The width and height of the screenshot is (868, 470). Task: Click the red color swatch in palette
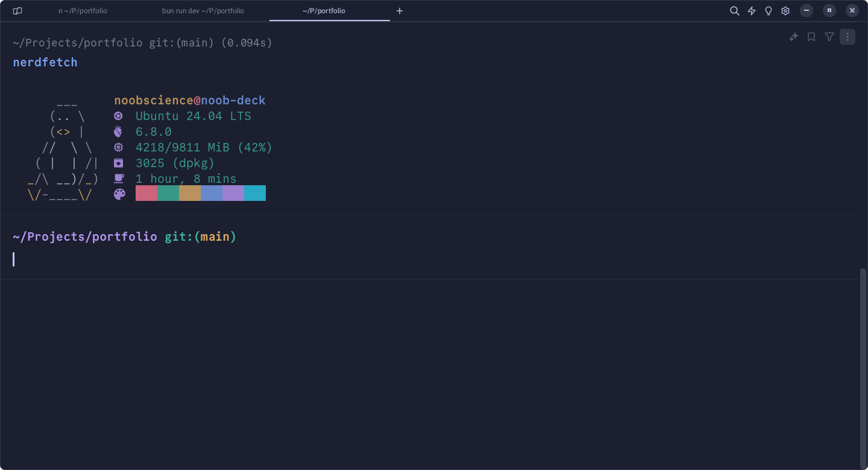146,193
